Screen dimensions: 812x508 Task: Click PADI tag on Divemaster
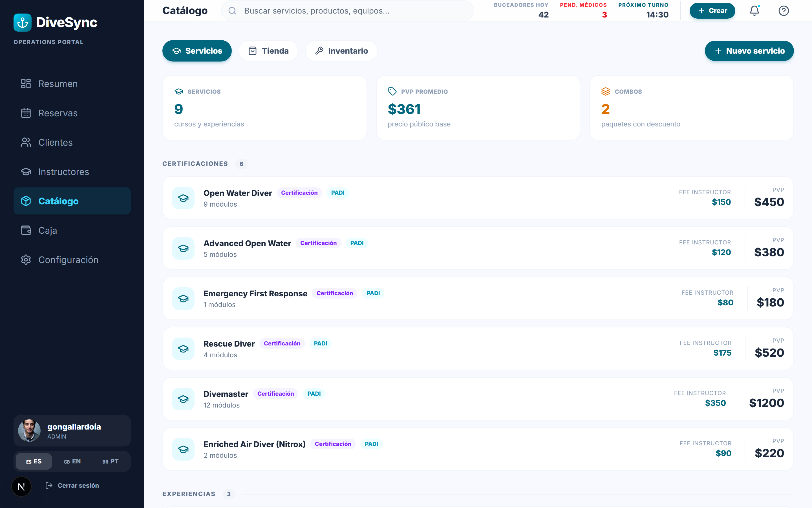click(314, 393)
